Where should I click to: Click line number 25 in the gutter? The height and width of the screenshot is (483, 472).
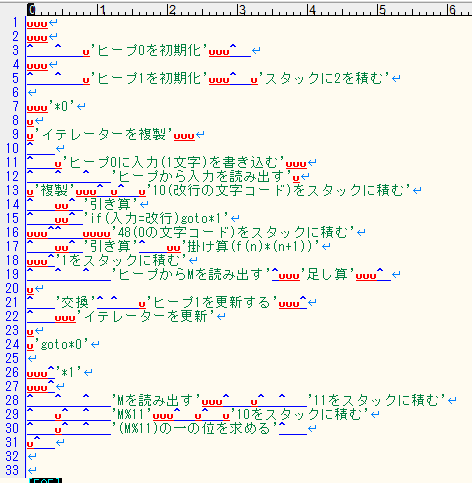(x=12, y=359)
